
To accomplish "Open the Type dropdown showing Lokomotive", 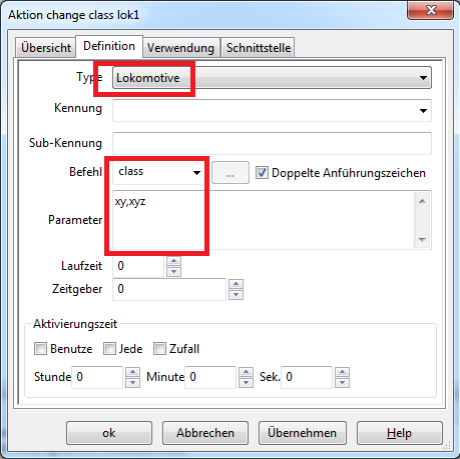I will click(x=272, y=78).
